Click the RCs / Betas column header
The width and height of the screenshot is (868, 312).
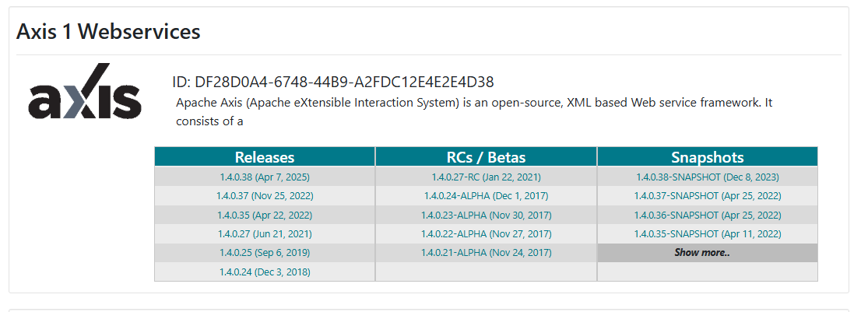(x=486, y=157)
